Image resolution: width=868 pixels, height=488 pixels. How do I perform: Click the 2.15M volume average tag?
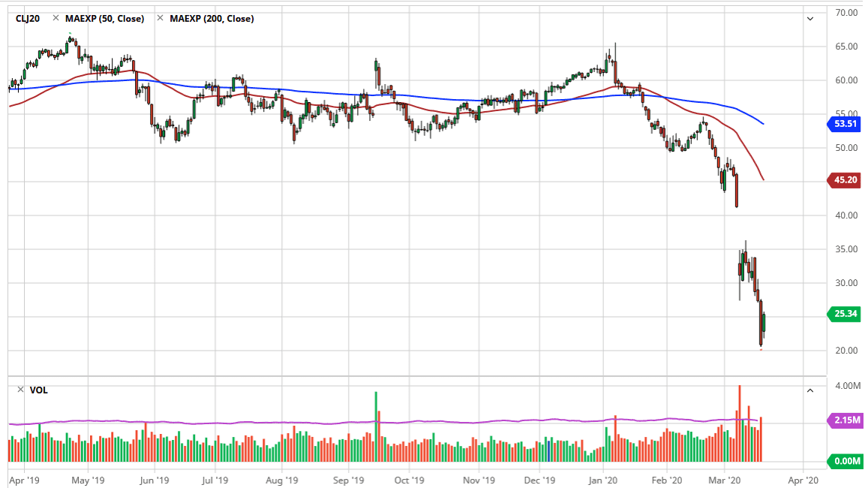[x=845, y=420]
